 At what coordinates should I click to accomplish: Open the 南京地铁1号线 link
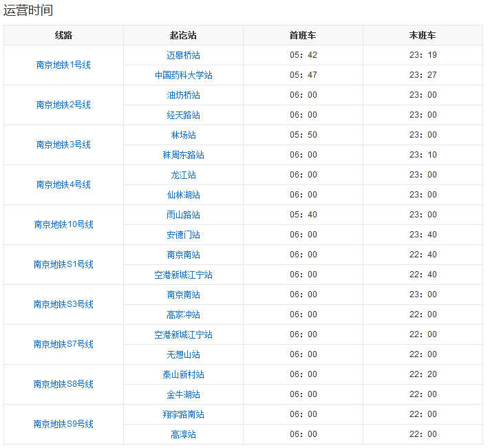point(63,65)
